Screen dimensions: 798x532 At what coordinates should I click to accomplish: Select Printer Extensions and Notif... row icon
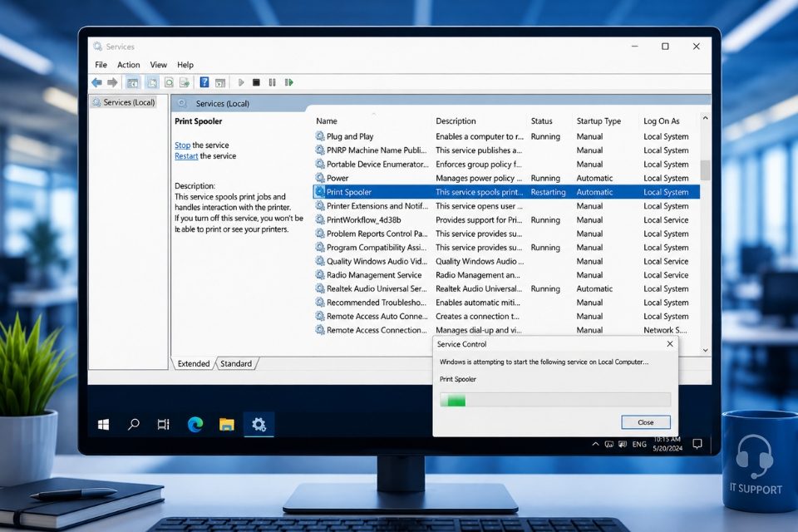click(319, 205)
